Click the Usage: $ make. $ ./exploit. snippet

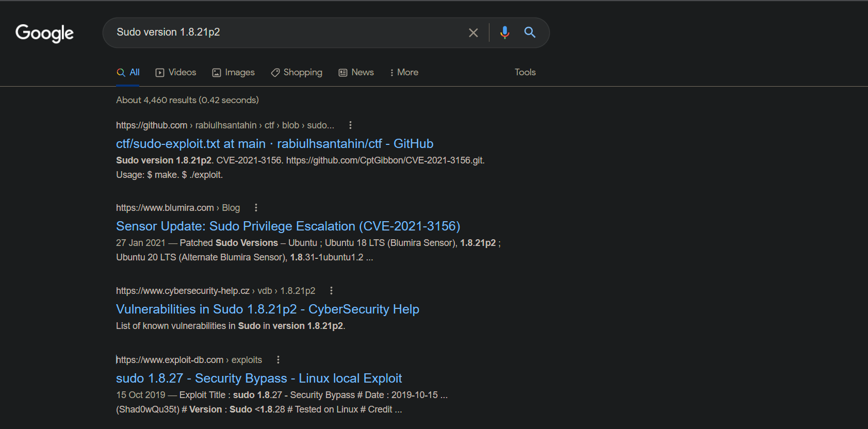169,175
